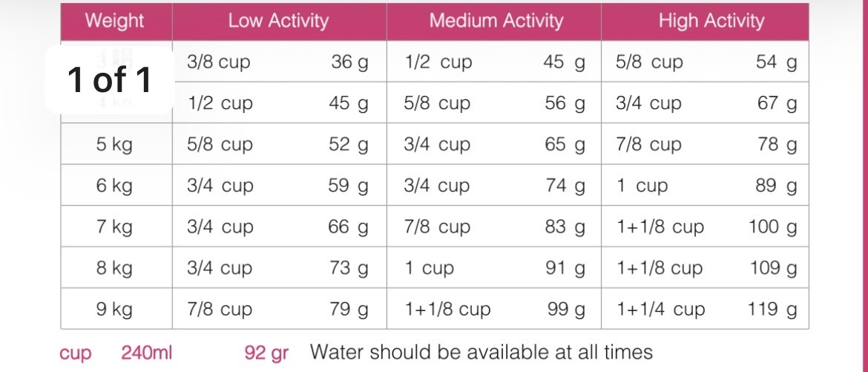Screen dimensions: 868x372
Task: Select the Weight column header
Action: (115, 21)
